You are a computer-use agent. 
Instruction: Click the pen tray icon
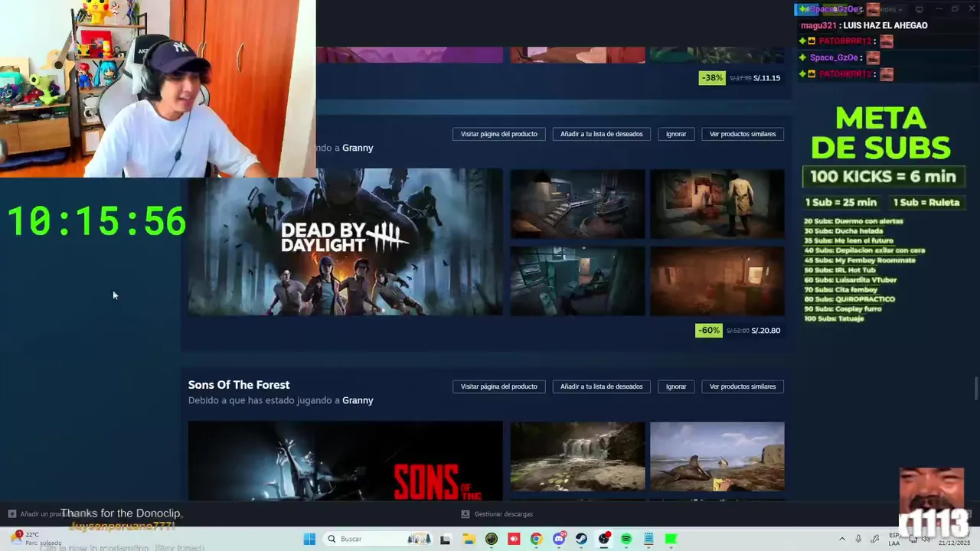click(875, 539)
